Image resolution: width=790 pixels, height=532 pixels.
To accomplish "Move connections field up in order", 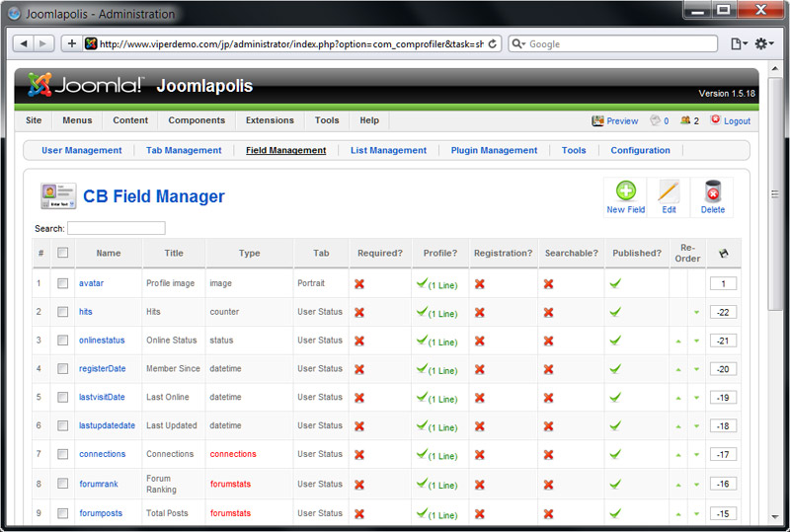I will pos(678,455).
